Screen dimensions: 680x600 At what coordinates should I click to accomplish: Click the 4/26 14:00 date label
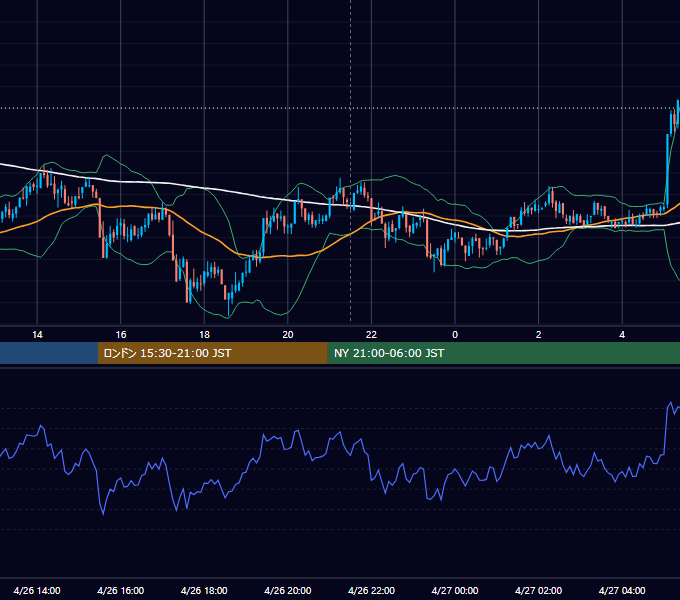point(37,590)
